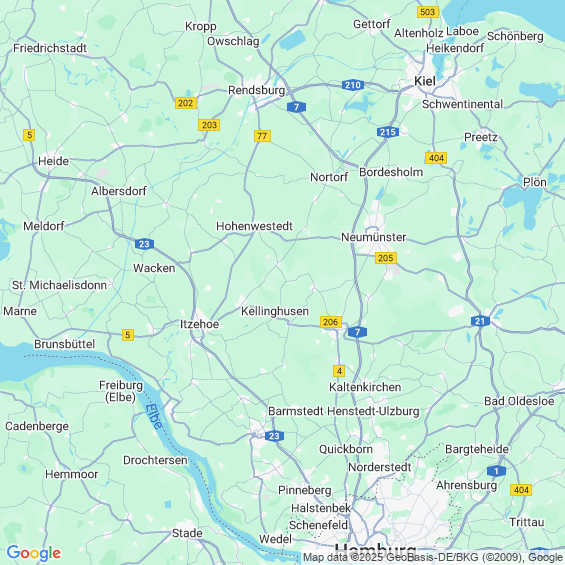The width and height of the screenshot is (565, 565).
Task: Select the Neumünster city label
Action: coord(374,237)
